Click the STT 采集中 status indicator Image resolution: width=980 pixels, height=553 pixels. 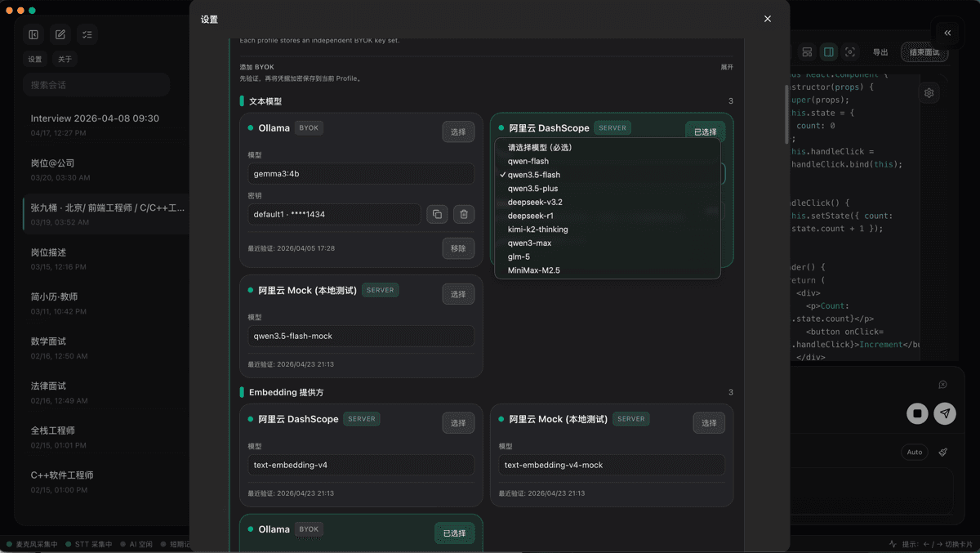(x=88, y=544)
